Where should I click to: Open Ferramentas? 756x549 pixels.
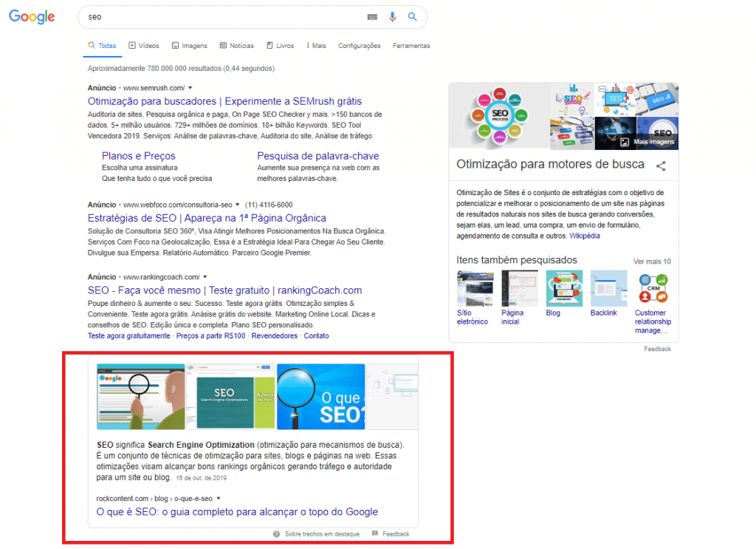click(x=411, y=46)
